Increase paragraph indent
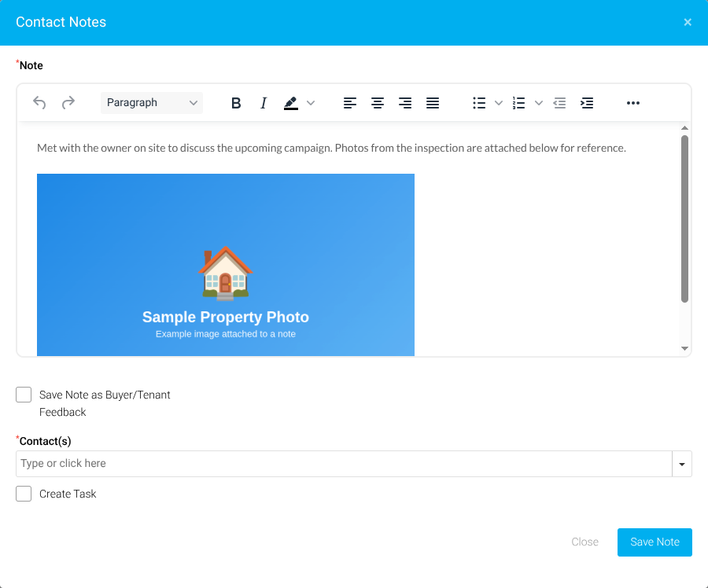The height and width of the screenshot is (588, 708). coord(587,103)
